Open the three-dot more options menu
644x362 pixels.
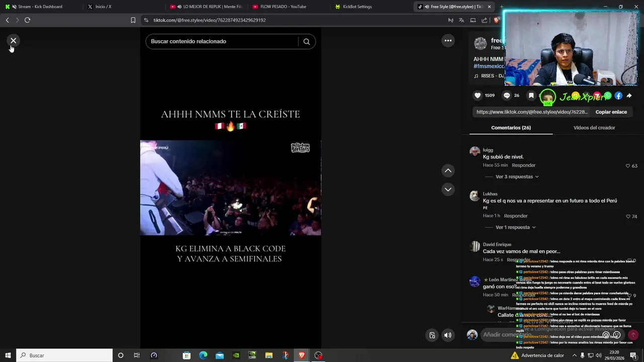click(448, 41)
